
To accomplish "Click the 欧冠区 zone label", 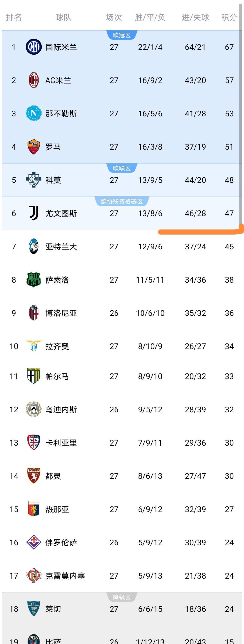I will tap(122, 35).
